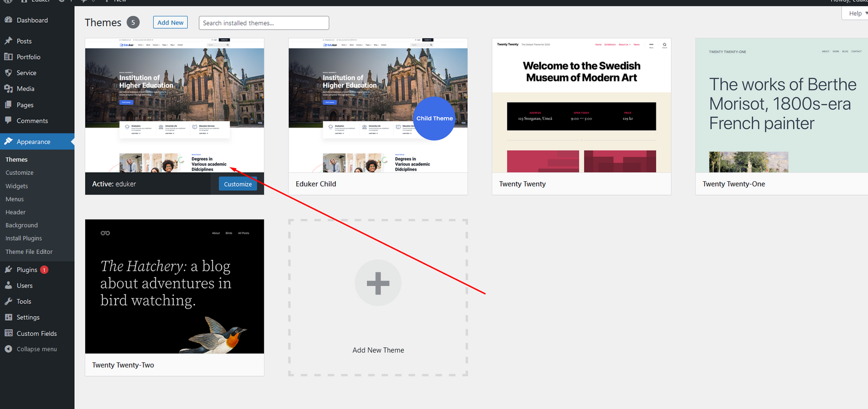The height and width of the screenshot is (409, 868).
Task: Click the Add New Theme label
Action: point(378,350)
